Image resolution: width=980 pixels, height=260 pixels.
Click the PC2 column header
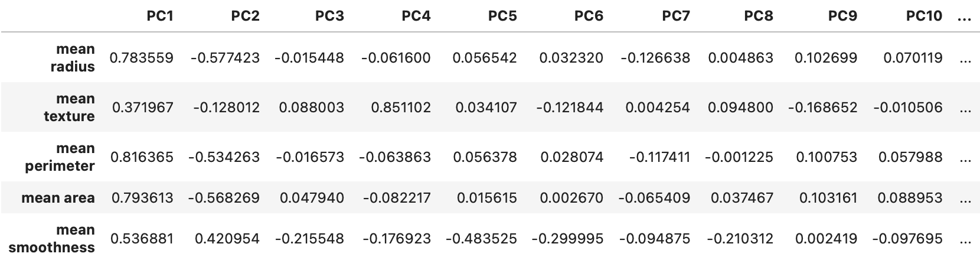245,16
